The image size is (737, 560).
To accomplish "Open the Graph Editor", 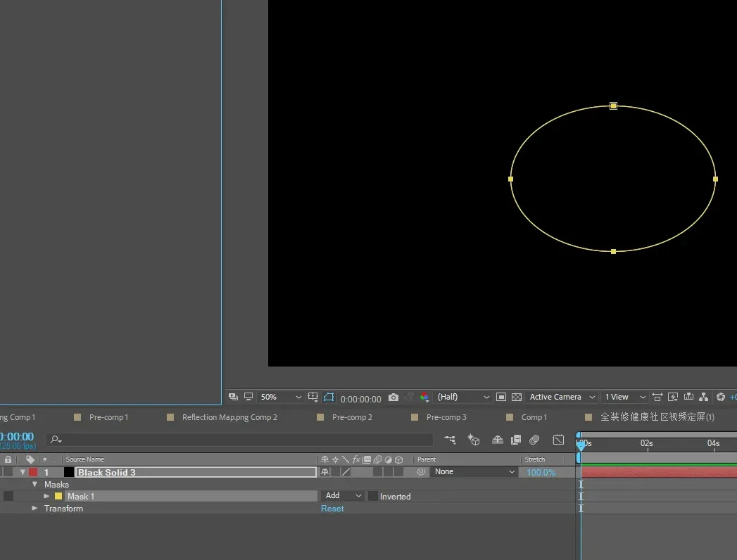I will point(558,440).
